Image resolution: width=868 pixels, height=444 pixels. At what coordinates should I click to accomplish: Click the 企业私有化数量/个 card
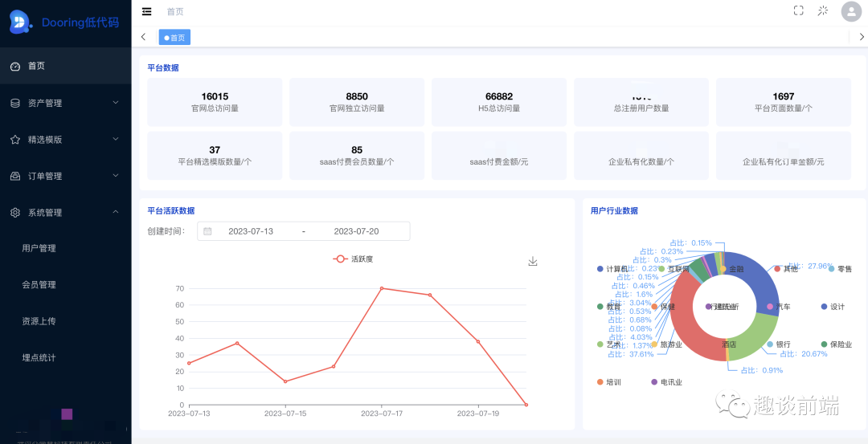[x=641, y=156]
